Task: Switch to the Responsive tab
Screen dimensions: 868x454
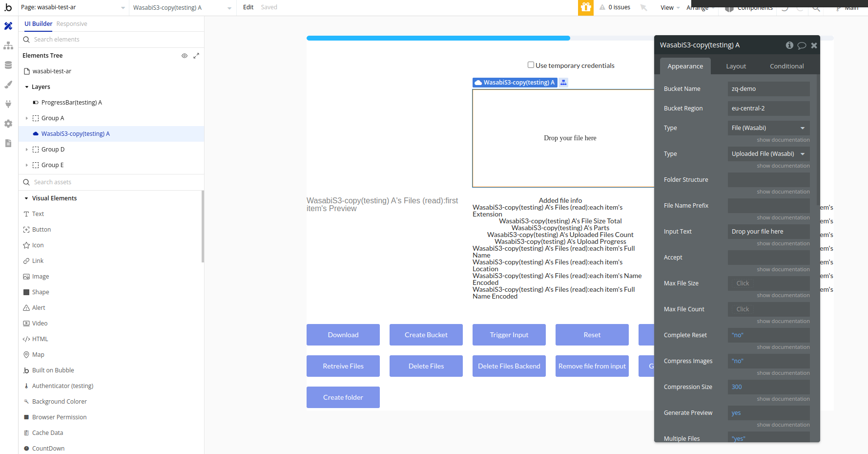Action: (72, 24)
